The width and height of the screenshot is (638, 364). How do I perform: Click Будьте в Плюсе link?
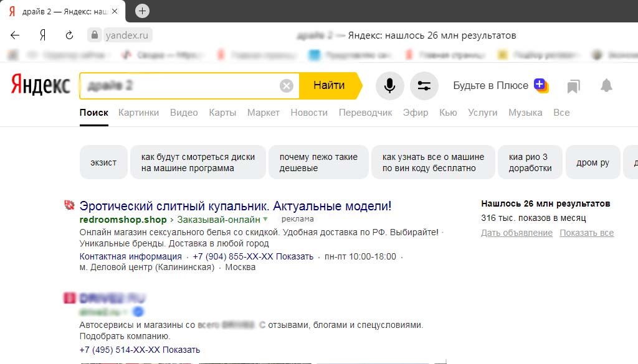coord(491,85)
